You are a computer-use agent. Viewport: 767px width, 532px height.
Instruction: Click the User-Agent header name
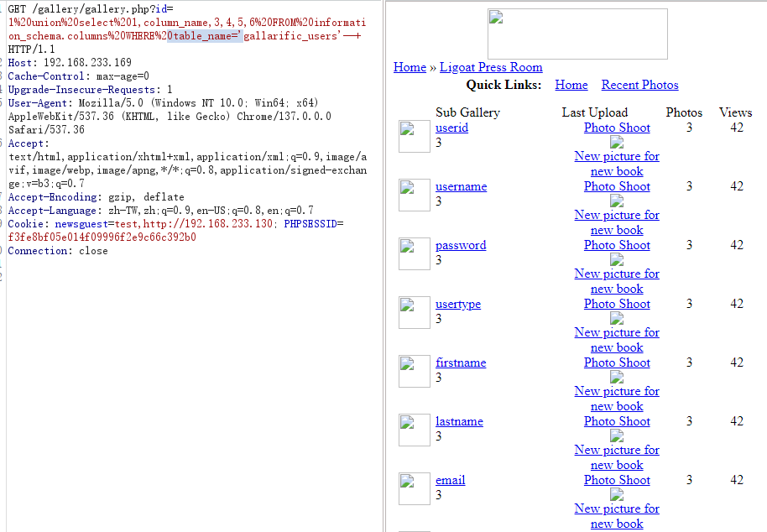[37, 103]
